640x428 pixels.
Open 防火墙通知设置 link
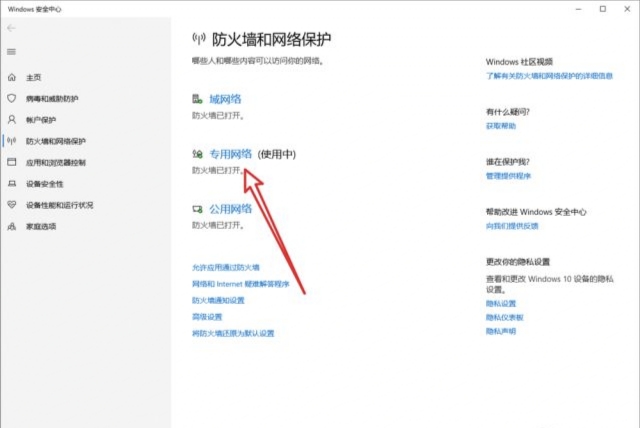pyautogui.click(x=218, y=300)
